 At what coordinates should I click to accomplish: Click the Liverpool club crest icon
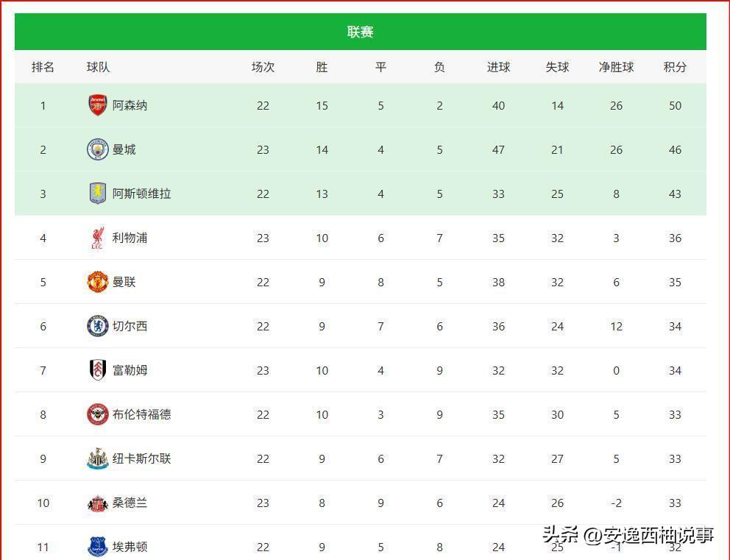tap(98, 238)
